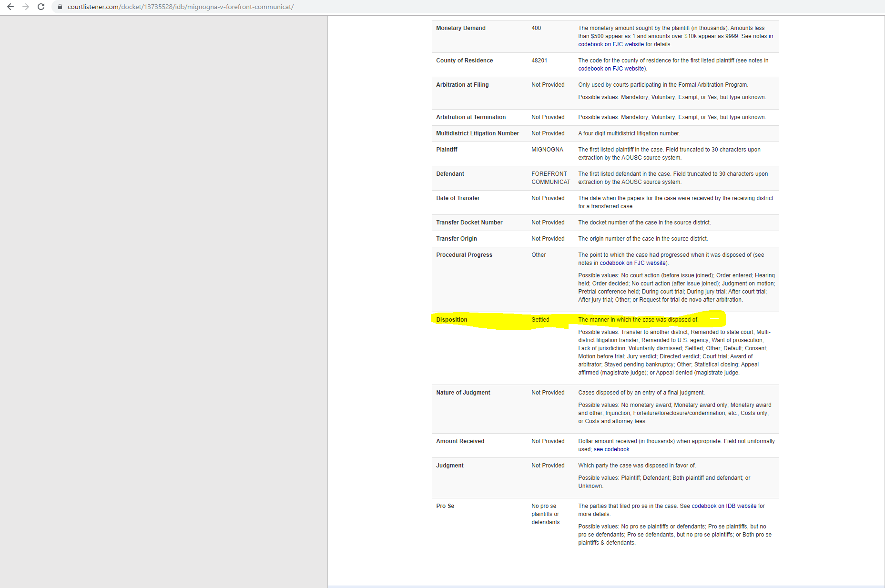Select 'Not Provided' in Nature of Judgment row
Image resolution: width=885 pixels, height=588 pixels.
click(548, 393)
